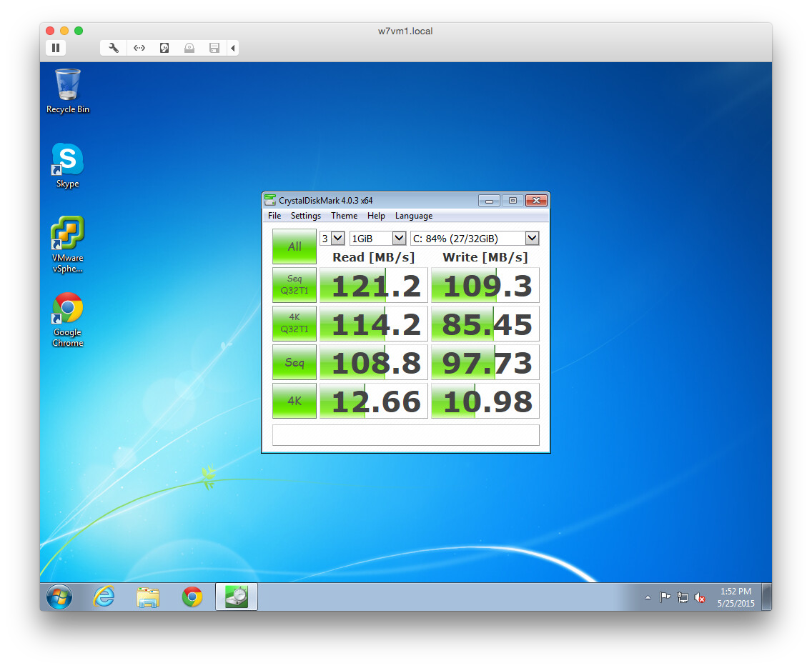Click the hard disk icon in VM toolbar
Viewport: 812px width, 668px height.
164,48
